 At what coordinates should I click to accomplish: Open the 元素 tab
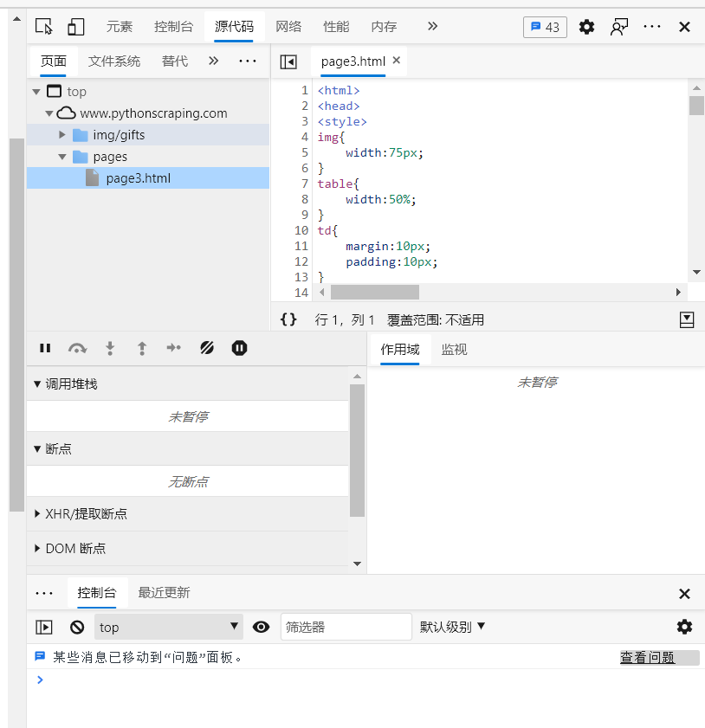[x=120, y=27]
